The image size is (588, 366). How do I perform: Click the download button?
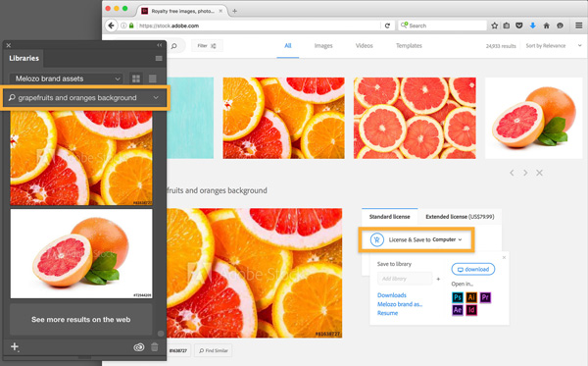click(473, 269)
